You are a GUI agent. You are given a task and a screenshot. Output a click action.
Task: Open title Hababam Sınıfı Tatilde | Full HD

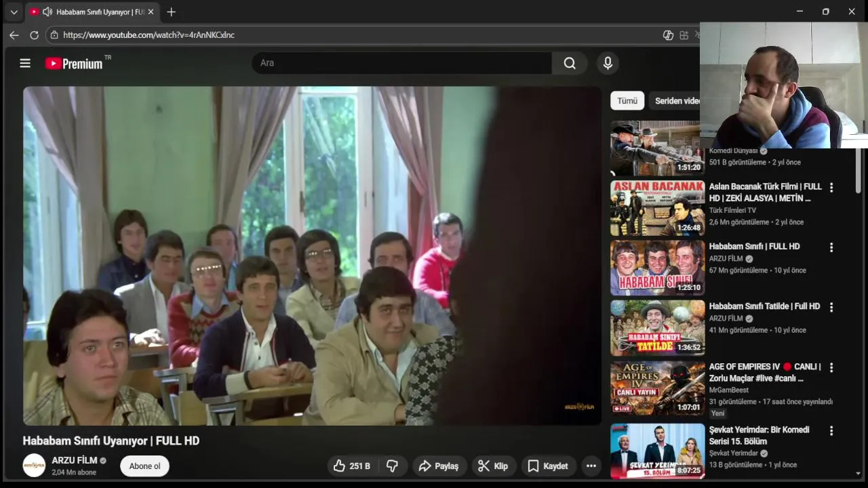pos(764,306)
